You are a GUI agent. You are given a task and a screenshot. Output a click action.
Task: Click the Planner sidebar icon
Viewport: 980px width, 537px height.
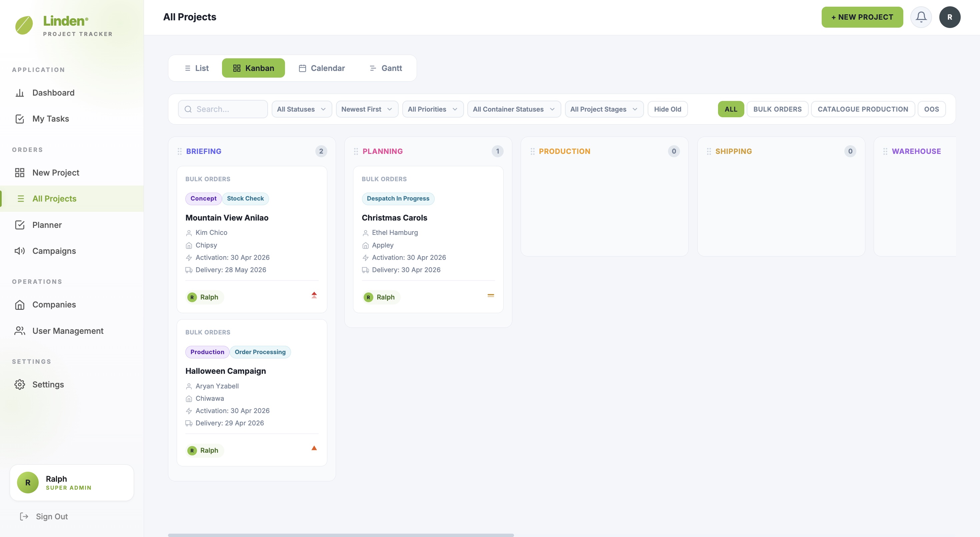pyautogui.click(x=20, y=225)
